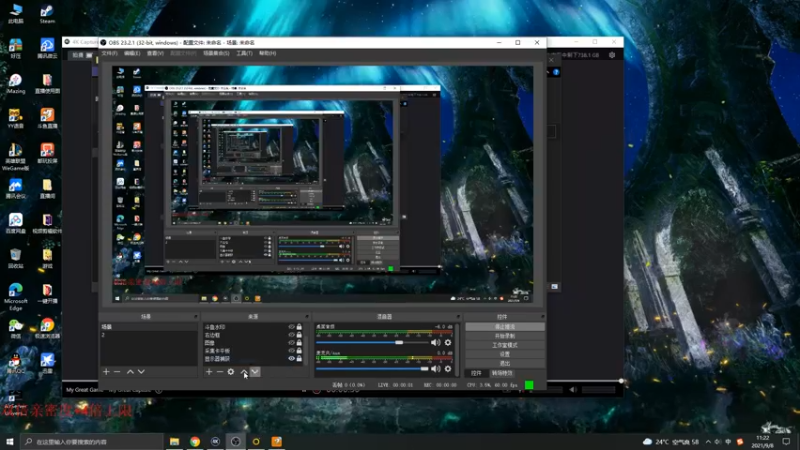Toggle lock on second source row
Viewport: 800px width, 450px height.
[299, 335]
